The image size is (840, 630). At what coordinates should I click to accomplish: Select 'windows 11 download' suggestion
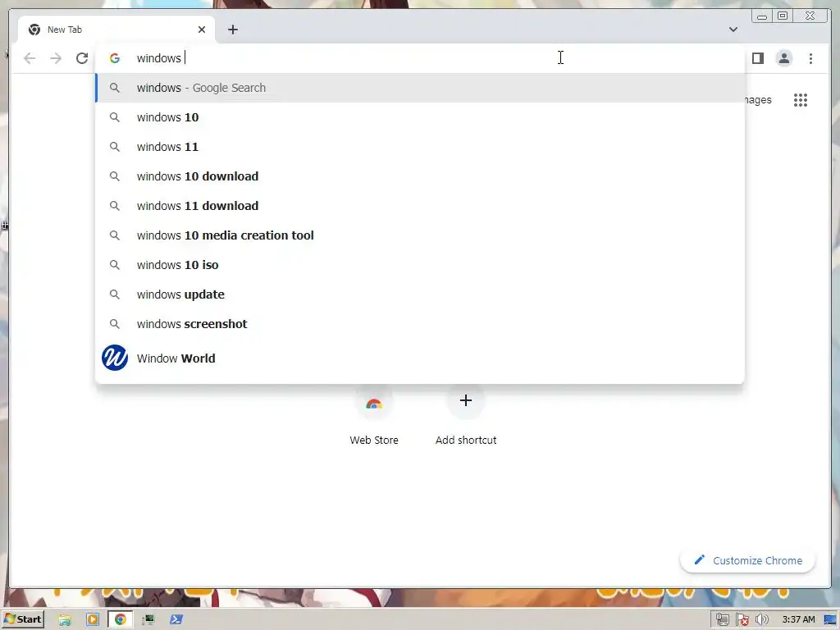tap(420, 206)
